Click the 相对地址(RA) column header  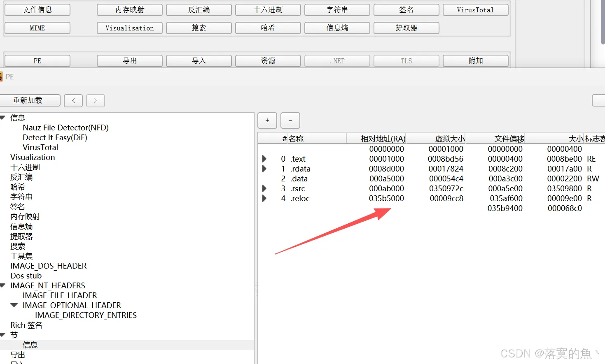point(376,139)
